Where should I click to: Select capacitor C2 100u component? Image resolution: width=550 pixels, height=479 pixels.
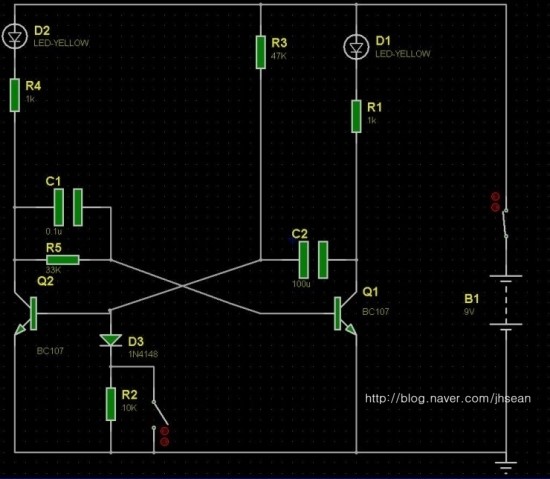click(314, 260)
